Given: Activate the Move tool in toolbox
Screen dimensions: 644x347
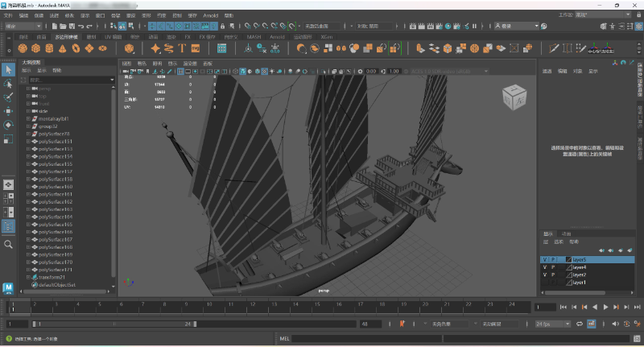Looking at the screenshot, I should click(8, 111).
